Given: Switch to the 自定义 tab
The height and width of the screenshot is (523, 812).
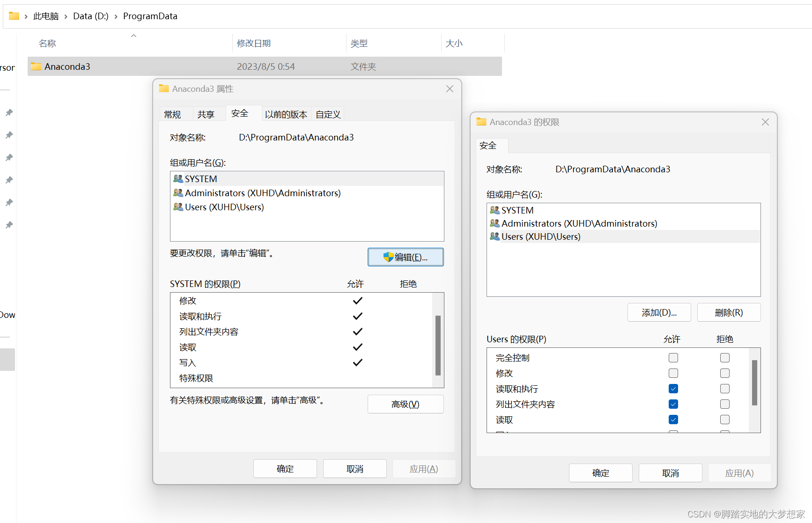Looking at the screenshot, I should [327, 113].
